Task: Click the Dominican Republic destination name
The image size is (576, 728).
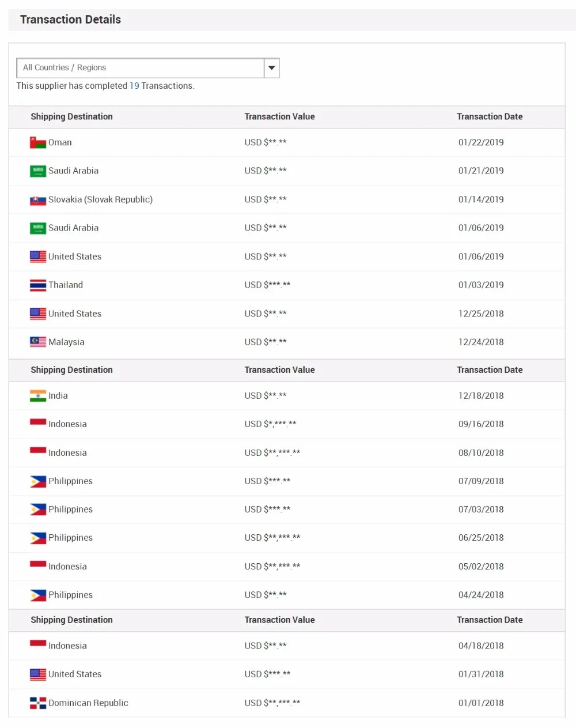Action: (88, 703)
